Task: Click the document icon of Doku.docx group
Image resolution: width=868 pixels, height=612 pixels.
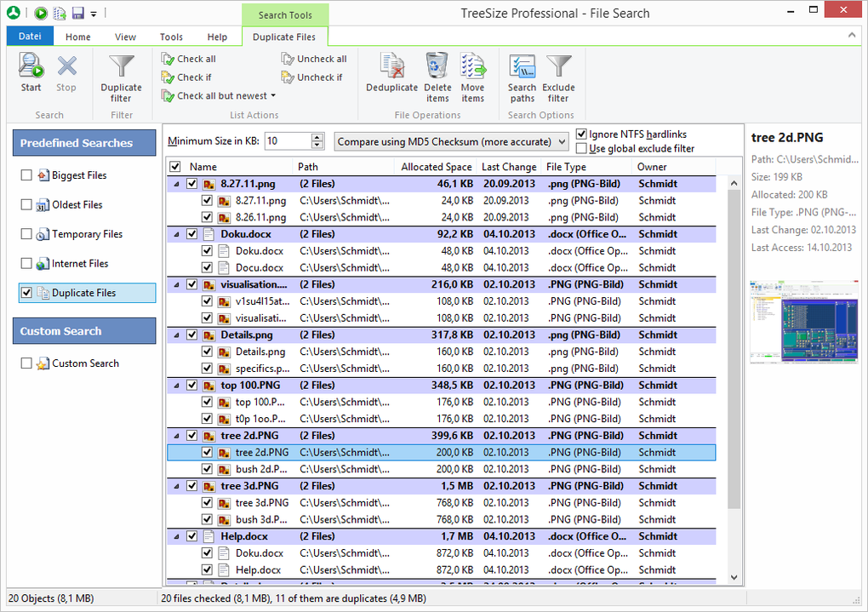Action: coord(208,234)
